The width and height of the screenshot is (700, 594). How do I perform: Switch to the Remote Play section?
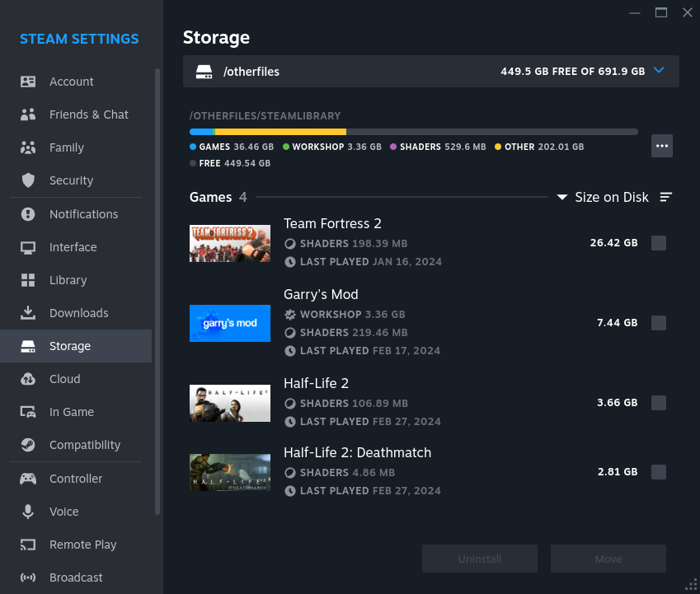click(82, 545)
